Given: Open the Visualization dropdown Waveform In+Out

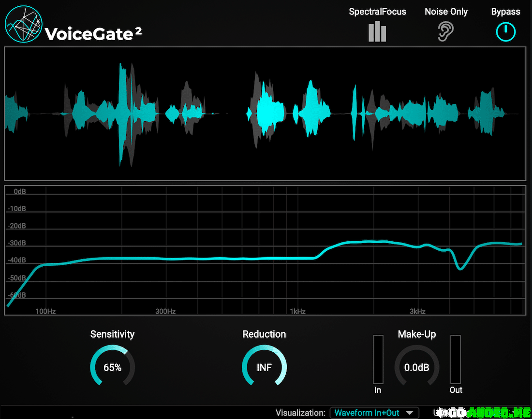Looking at the screenshot, I should tap(374, 413).
